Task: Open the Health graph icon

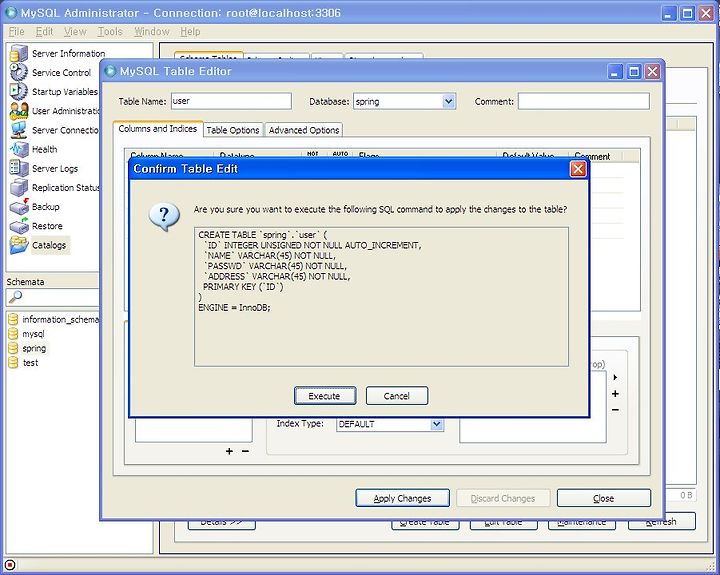Action: (19, 149)
